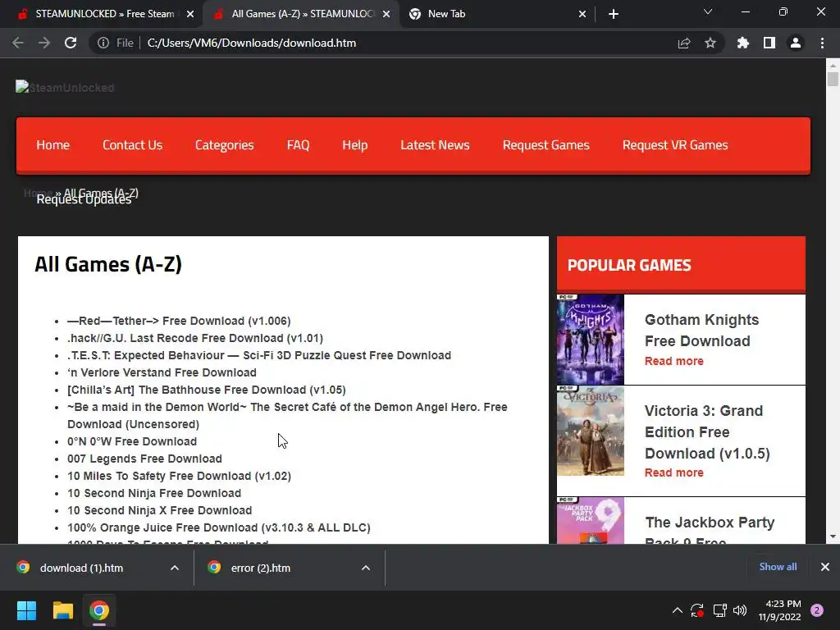Screen dimensions: 840x630
Task: Close the All Games (A-Z) tab
Action: 386,14
